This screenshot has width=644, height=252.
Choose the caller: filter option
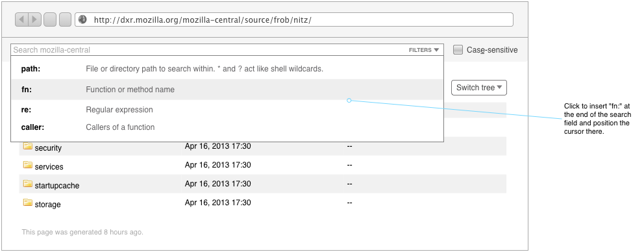[227, 127]
